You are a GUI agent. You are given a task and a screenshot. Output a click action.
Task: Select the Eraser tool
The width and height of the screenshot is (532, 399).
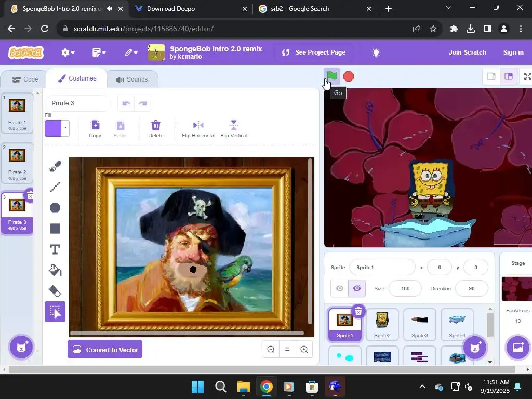point(55,291)
